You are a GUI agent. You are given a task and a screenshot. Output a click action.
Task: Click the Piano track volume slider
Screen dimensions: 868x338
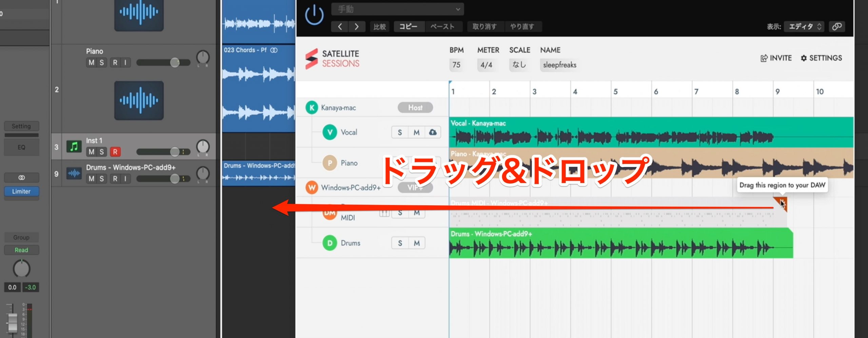click(x=163, y=62)
